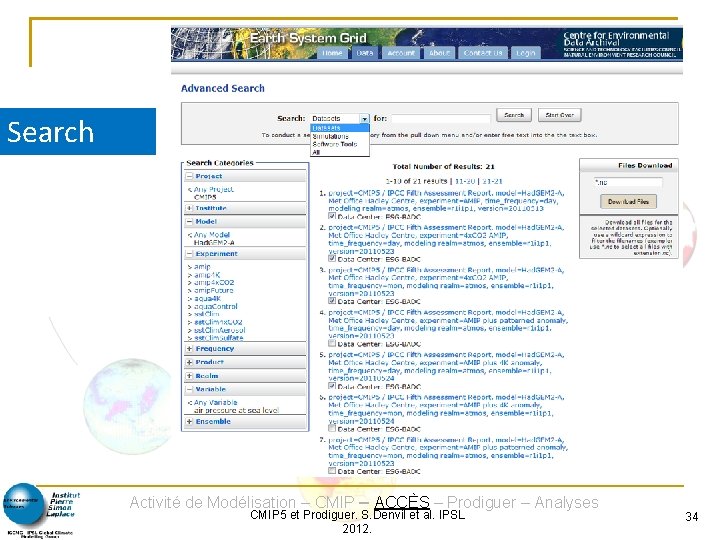The width and height of the screenshot is (720, 540).
Task: Select the amip4xCO2 experiment
Action: [214, 282]
